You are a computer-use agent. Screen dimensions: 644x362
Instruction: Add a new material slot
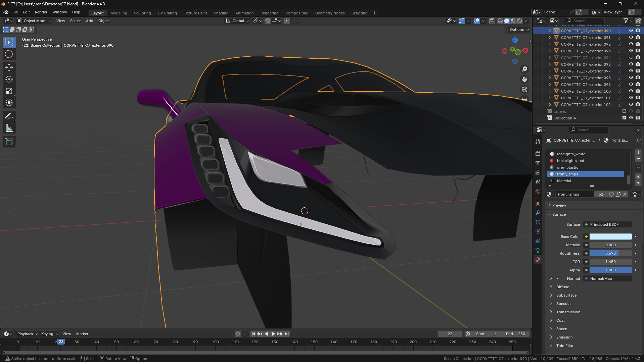coord(638,152)
